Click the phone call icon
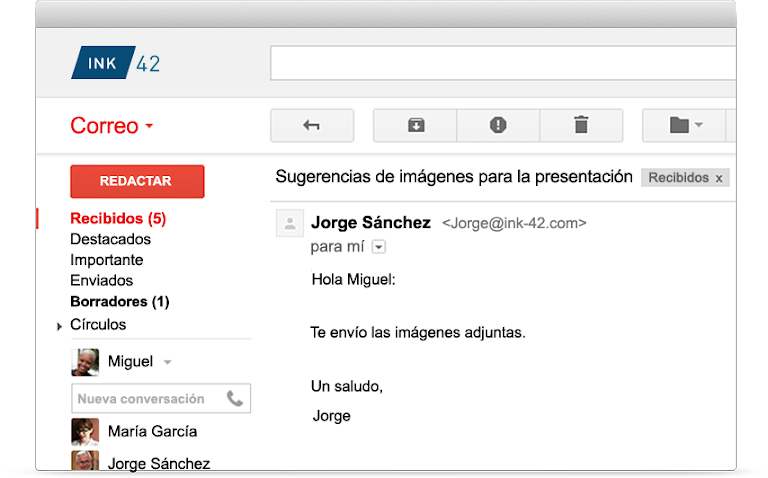This screenshot has width=768, height=478. pos(235,399)
